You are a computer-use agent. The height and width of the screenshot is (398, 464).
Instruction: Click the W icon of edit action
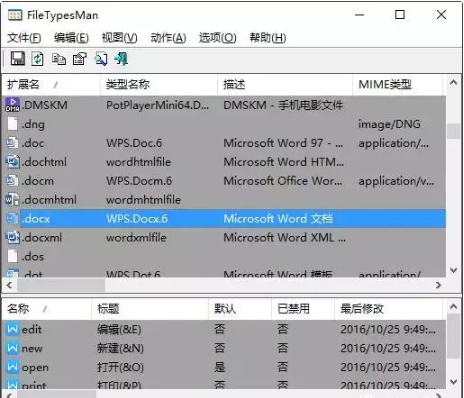[x=12, y=329]
